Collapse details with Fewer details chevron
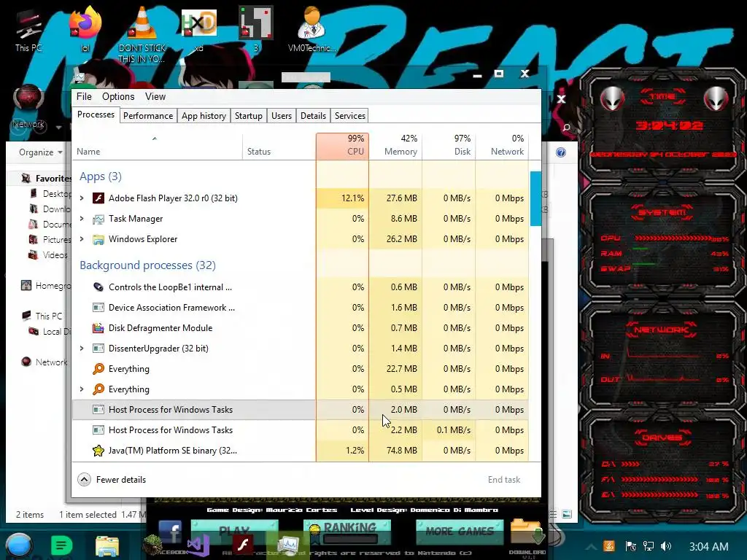The image size is (747, 560). tap(85, 480)
